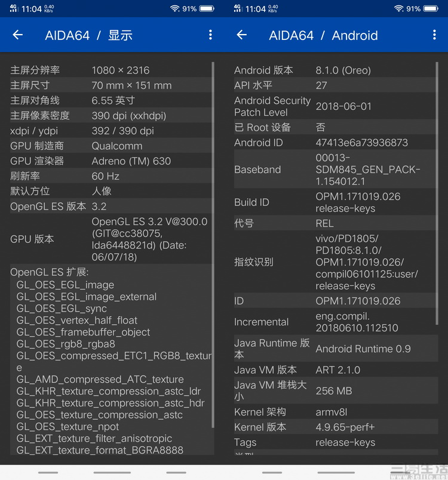Select the Baseband row
Viewport: 448px width, 480px height.
335,170
